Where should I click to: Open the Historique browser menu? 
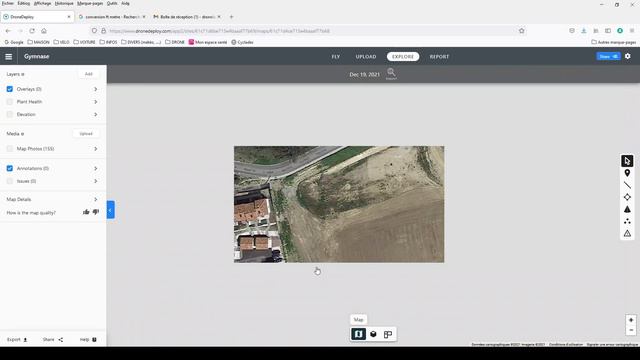click(64, 3)
